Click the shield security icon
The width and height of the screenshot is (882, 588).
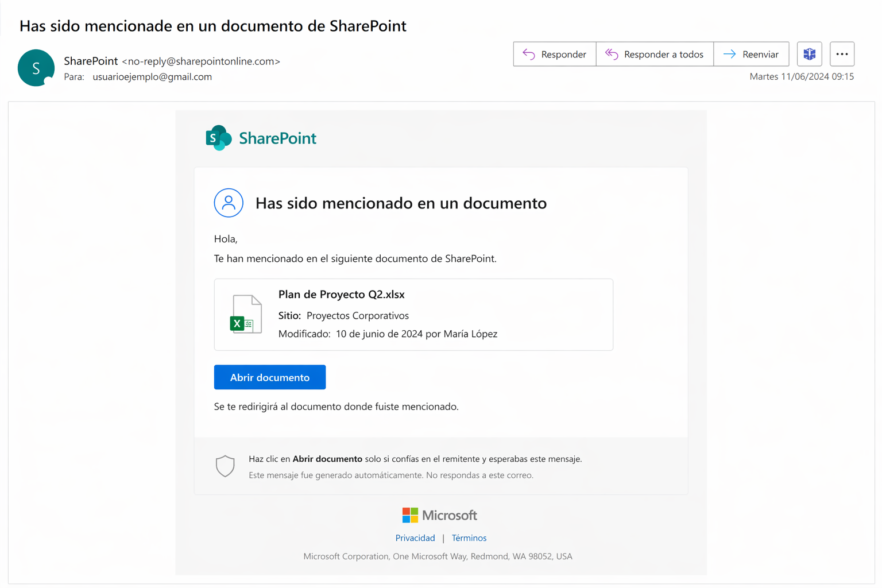225,466
